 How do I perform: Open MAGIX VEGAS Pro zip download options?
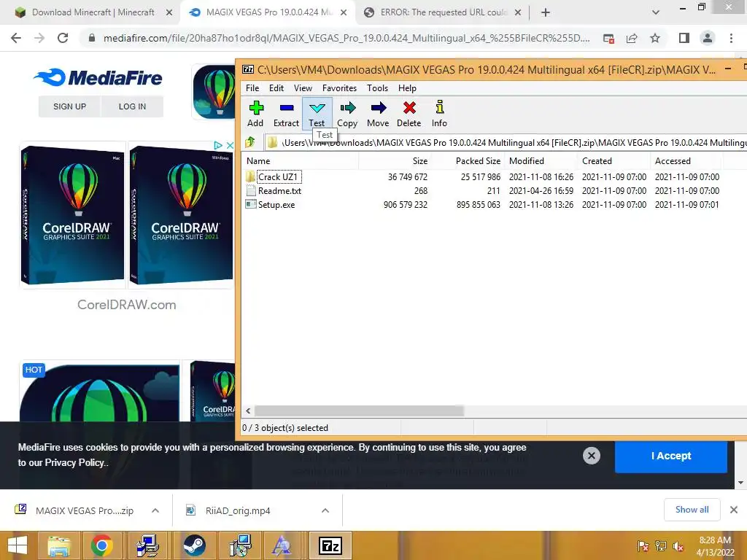[155, 510]
